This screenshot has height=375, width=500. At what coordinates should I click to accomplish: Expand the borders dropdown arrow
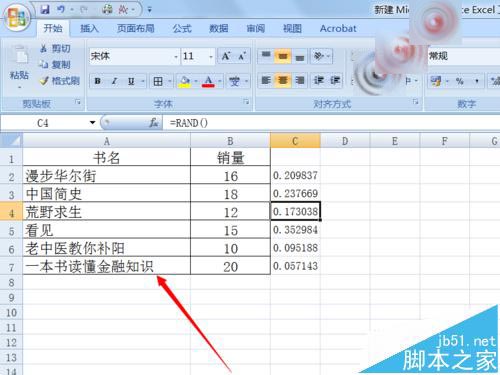169,81
